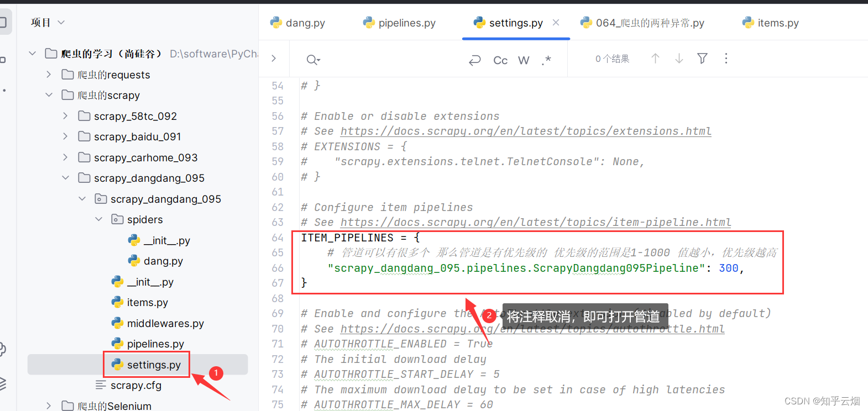The height and width of the screenshot is (411, 868).
Task: Open find bar more options menu
Action: click(726, 59)
